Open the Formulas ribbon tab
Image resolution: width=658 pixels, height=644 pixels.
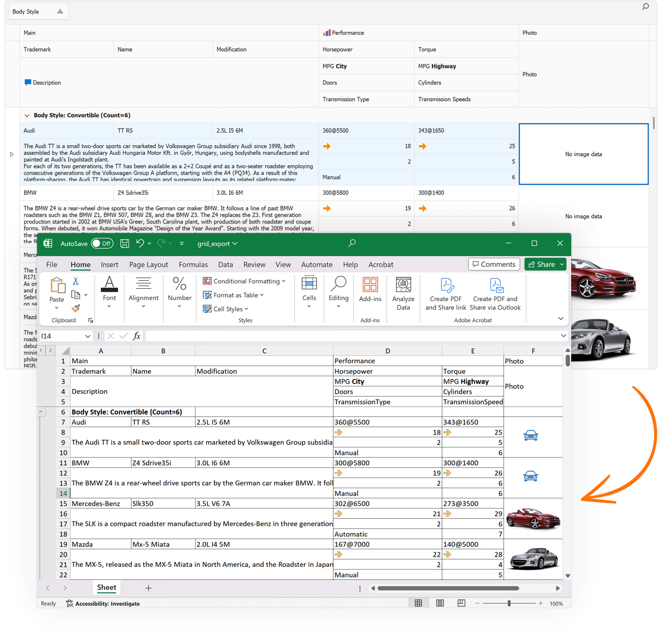click(x=193, y=265)
